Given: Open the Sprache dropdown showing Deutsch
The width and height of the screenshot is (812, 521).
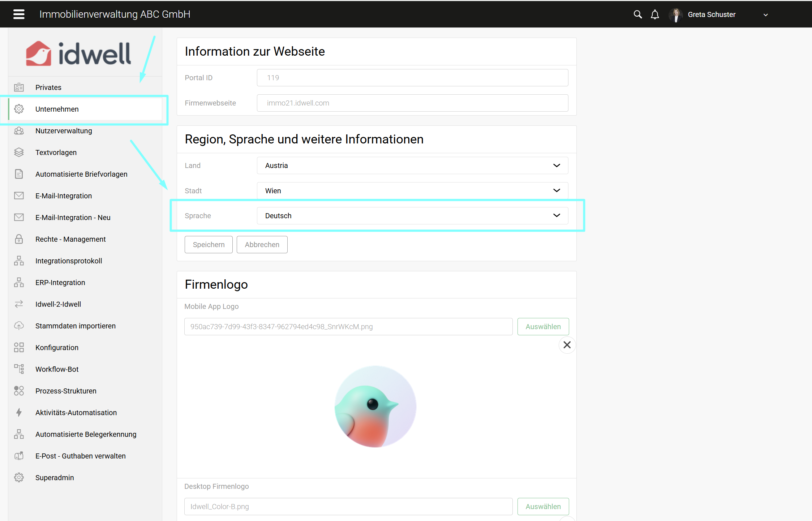Looking at the screenshot, I should [x=412, y=216].
